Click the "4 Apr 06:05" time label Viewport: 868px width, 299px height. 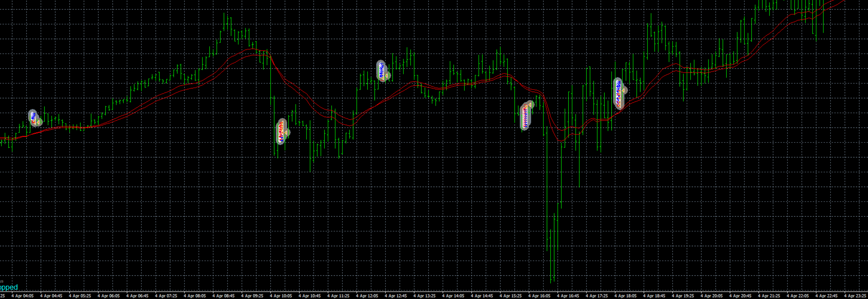pyautogui.click(x=109, y=296)
